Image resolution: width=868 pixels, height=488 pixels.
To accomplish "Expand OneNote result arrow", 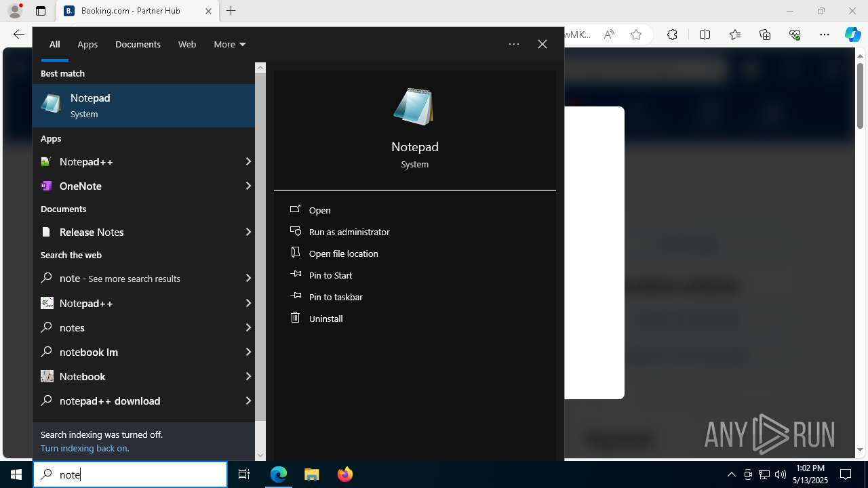I will point(248,186).
